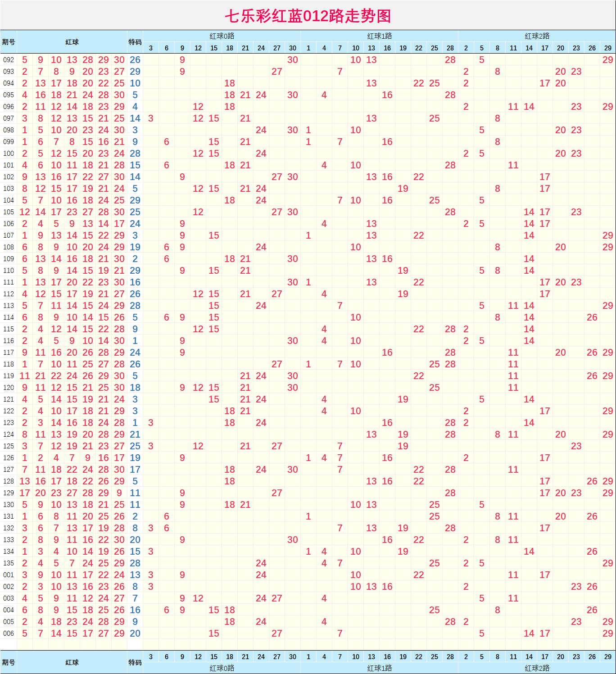Click special number 26 in row 092

[x=135, y=60]
